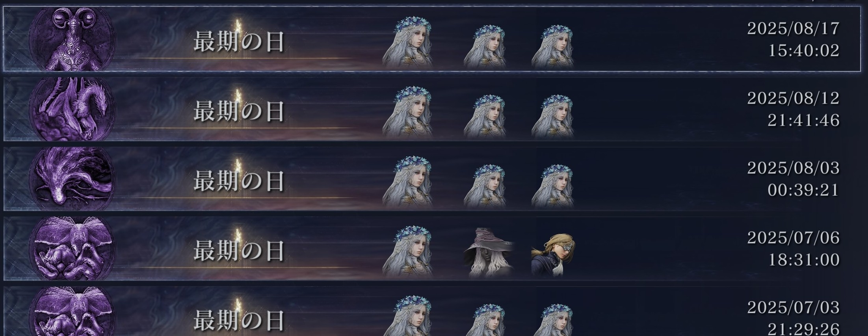Open the 最期の日 record dated 2025/08/17
The image size is (868, 336).
(x=432, y=39)
